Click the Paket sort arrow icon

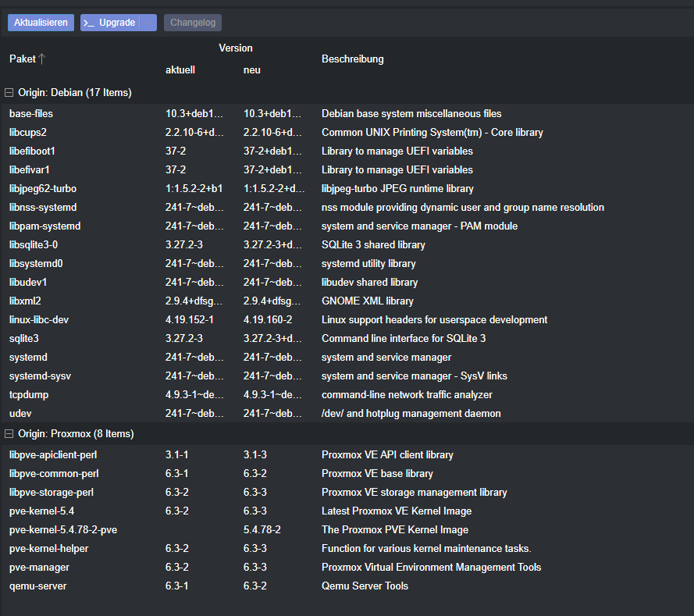tap(42, 59)
